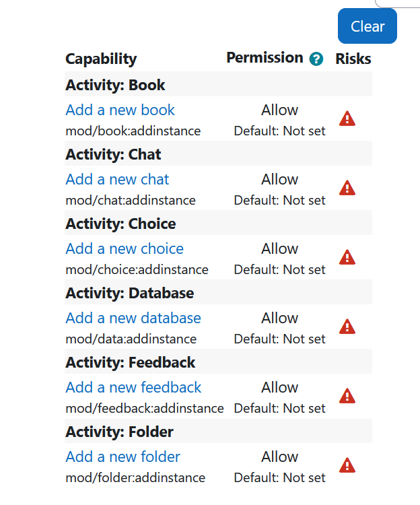420x505 pixels.
Task: Click the Allow permission for mod/data:addinstance
Action: coord(280,318)
